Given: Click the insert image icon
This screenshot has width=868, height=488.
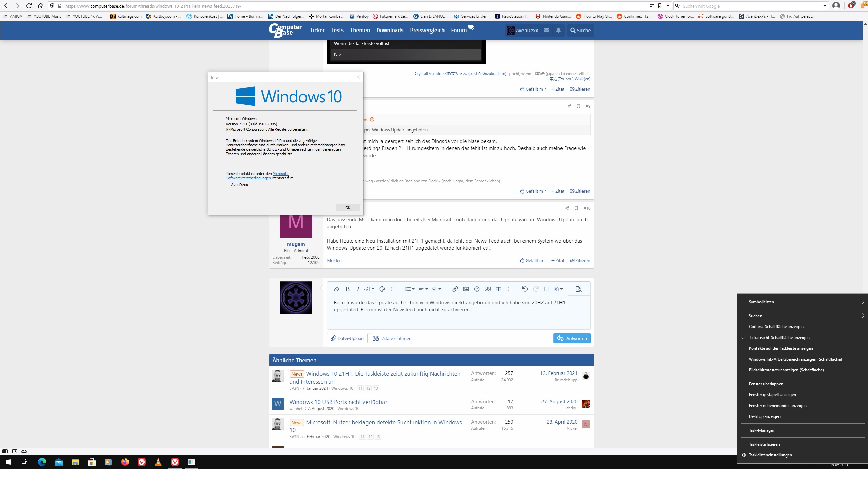Looking at the screenshot, I should [466, 289].
